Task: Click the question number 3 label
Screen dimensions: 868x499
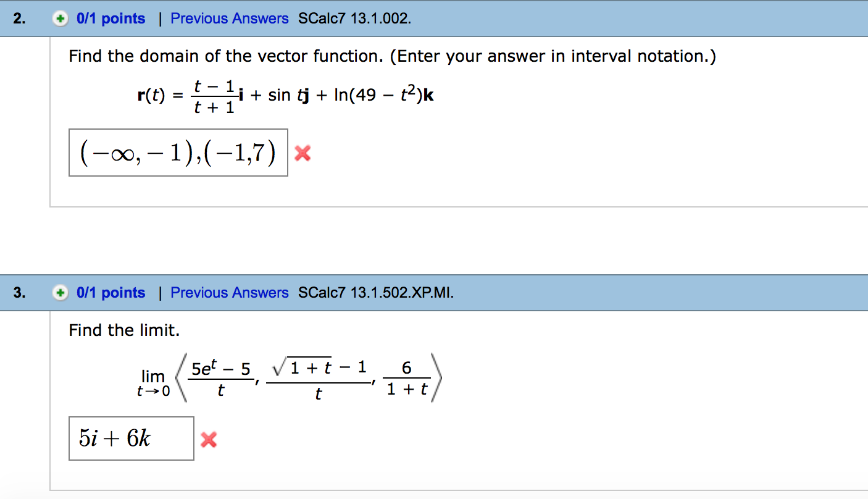Action: click(x=17, y=293)
